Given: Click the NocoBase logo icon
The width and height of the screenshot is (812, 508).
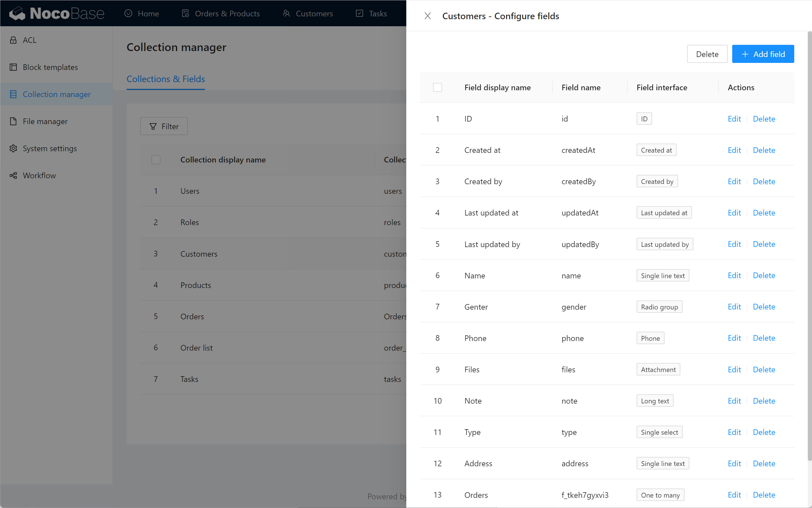Looking at the screenshot, I should tap(17, 14).
